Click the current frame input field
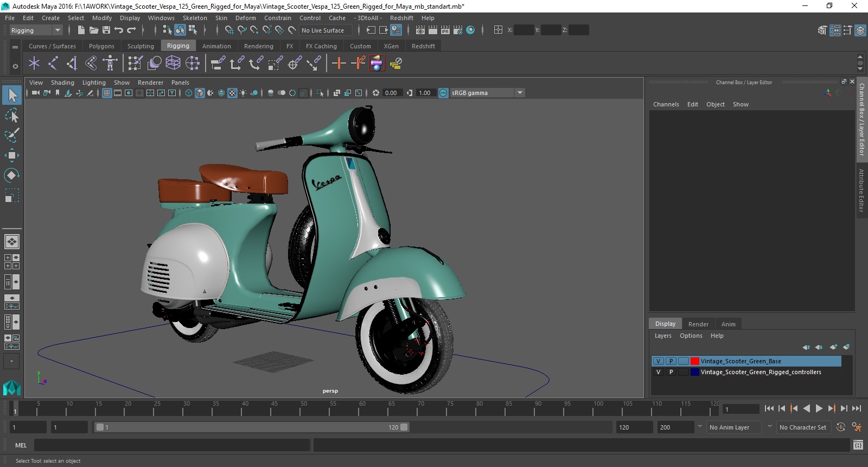 741,409
